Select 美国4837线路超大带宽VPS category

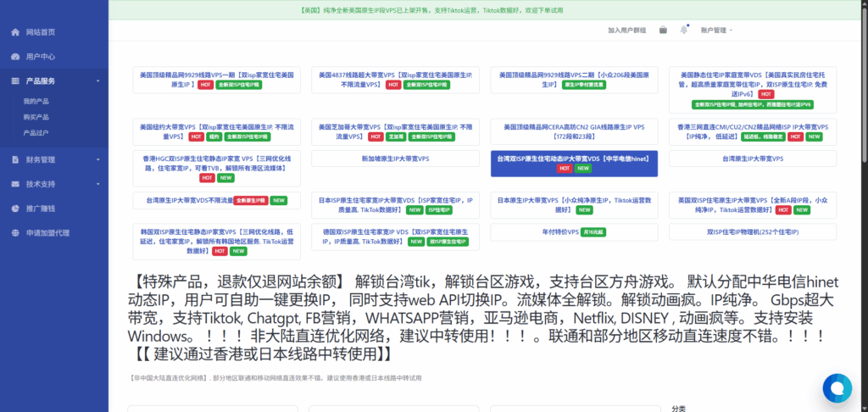pyautogui.click(x=395, y=80)
